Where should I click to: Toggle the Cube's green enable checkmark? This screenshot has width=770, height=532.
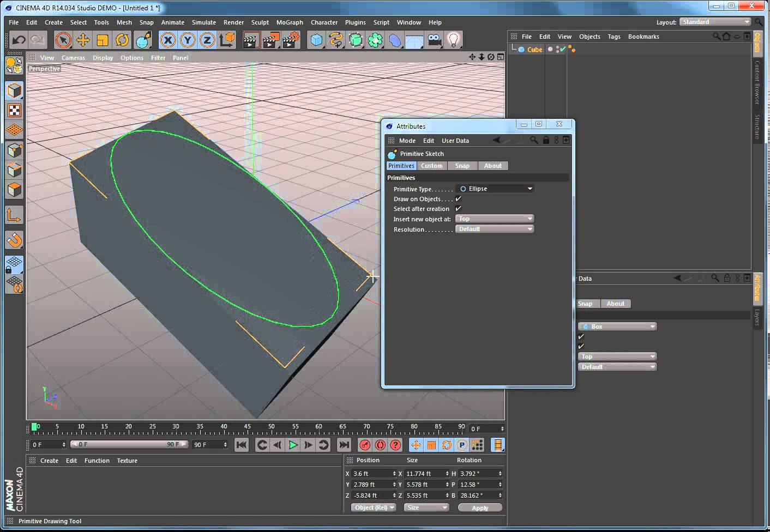click(562, 49)
